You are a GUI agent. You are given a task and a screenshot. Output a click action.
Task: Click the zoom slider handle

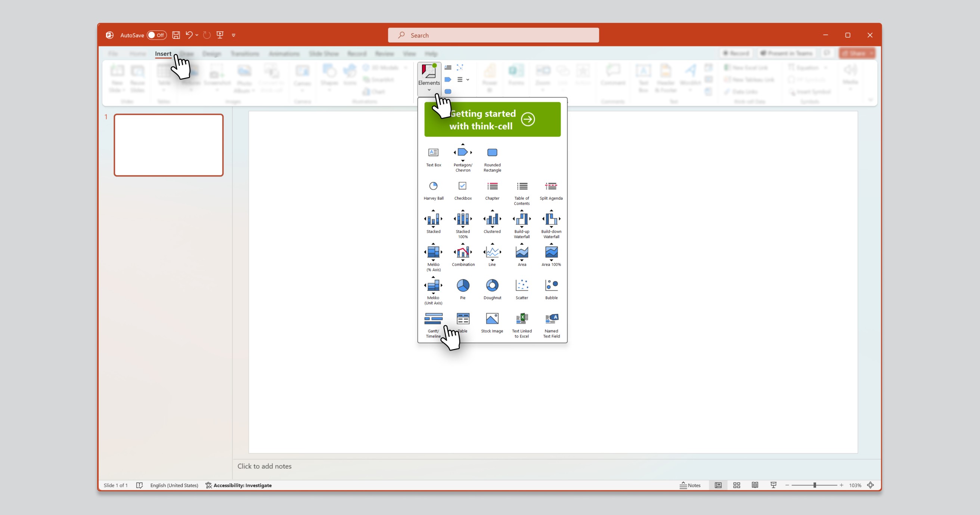815,485
